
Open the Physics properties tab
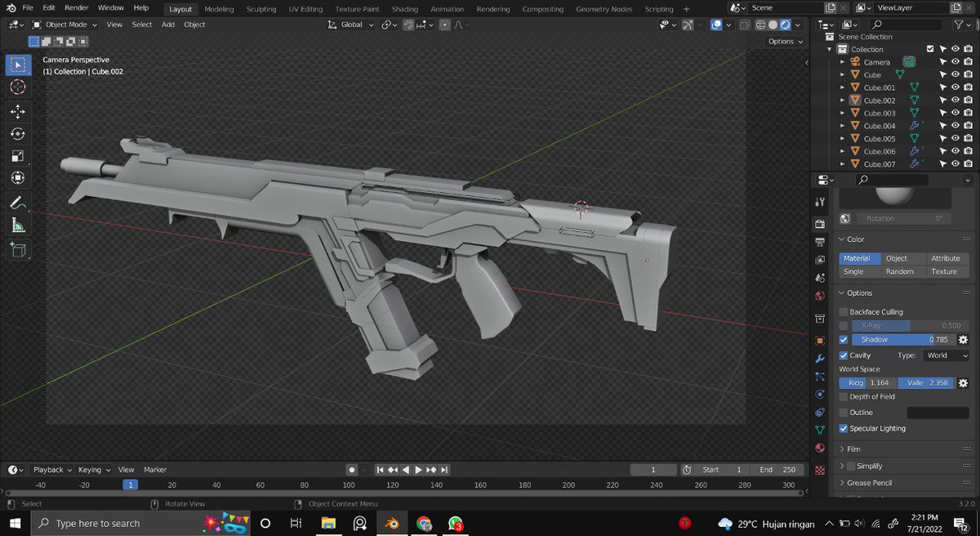pyautogui.click(x=820, y=394)
